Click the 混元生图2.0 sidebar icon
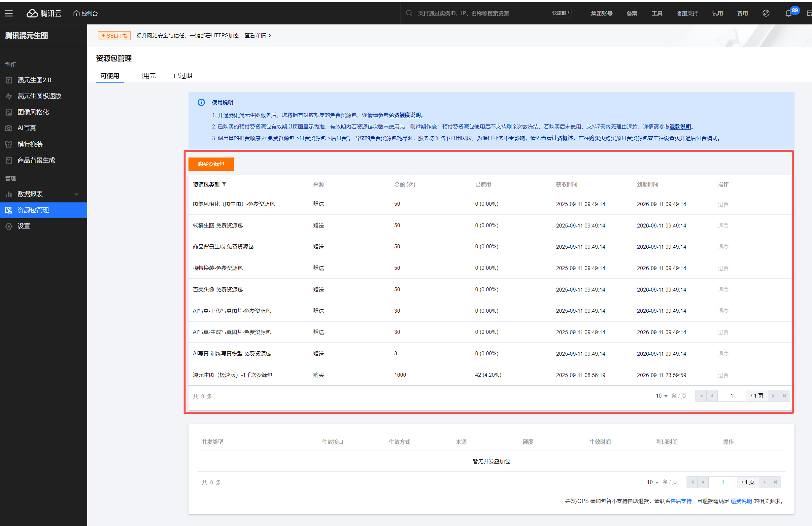The image size is (812, 526). pos(9,80)
